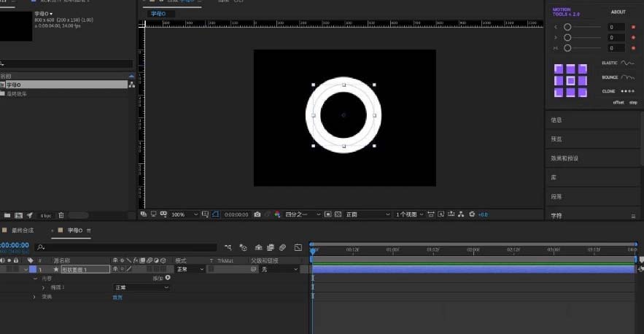
Task: Click the snapshot camera icon in viewer
Action: 257,214
